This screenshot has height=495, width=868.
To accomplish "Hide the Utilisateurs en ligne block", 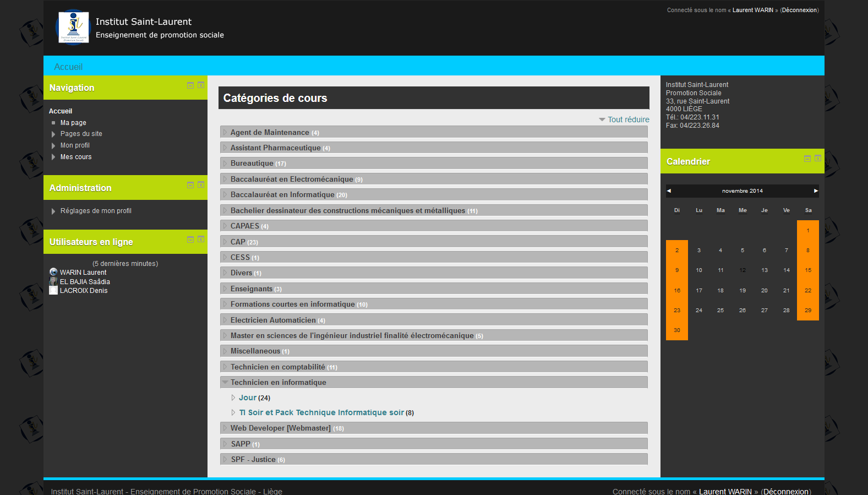I will coord(190,240).
